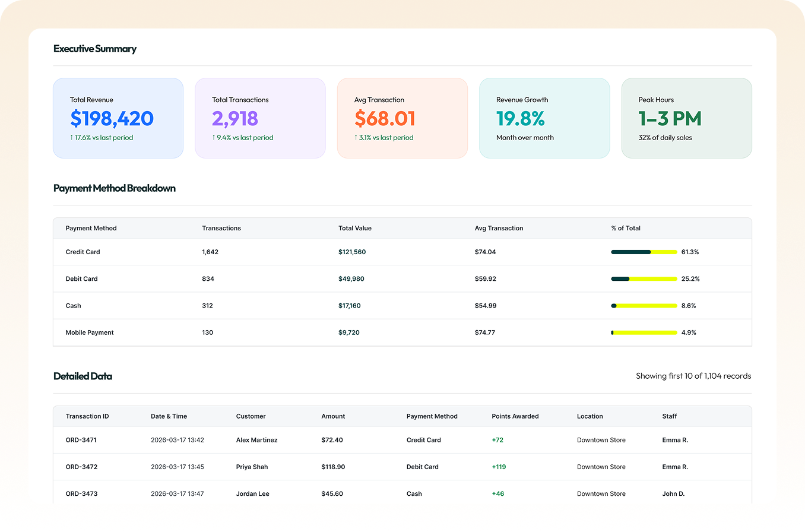Sort by the Total Value column header
Screen dimensions: 805x532
tap(354, 228)
